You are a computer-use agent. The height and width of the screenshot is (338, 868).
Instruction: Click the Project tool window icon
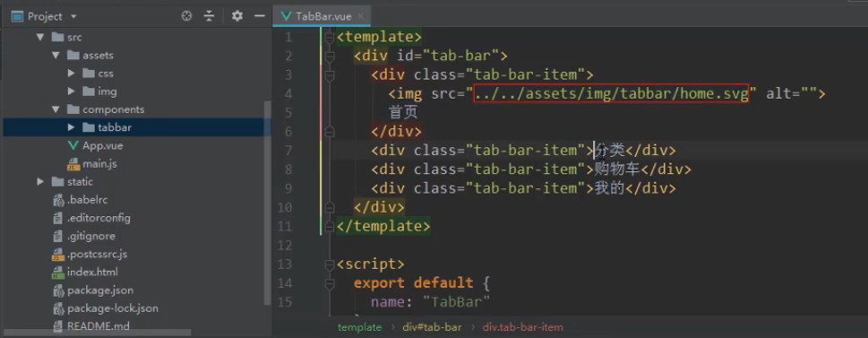(x=17, y=16)
